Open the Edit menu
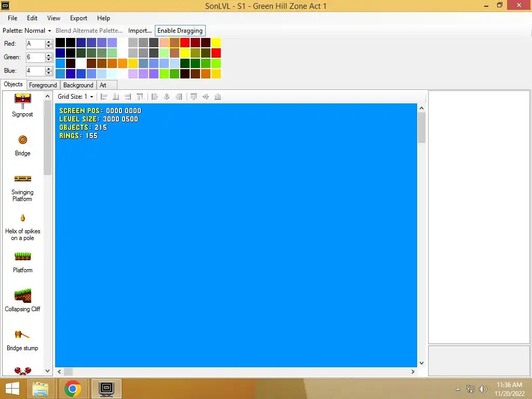 [32, 18]
